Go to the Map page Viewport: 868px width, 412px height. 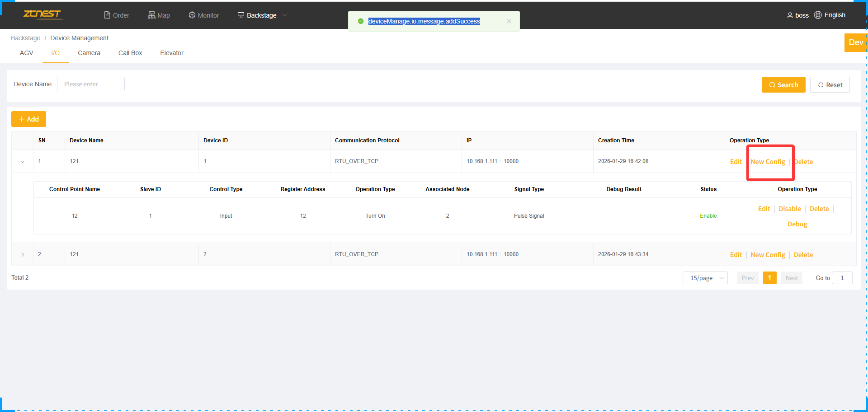click(159, 15)
